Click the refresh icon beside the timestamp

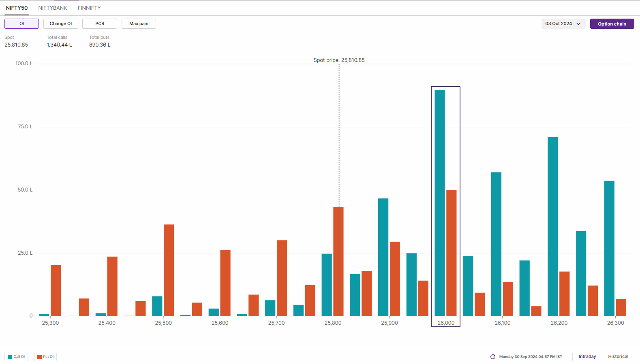493,357
